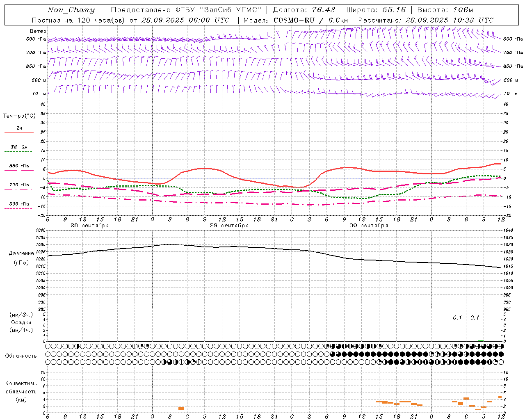Click the "28 сентября" date label
Screen dimensions: 525x420
90,226
